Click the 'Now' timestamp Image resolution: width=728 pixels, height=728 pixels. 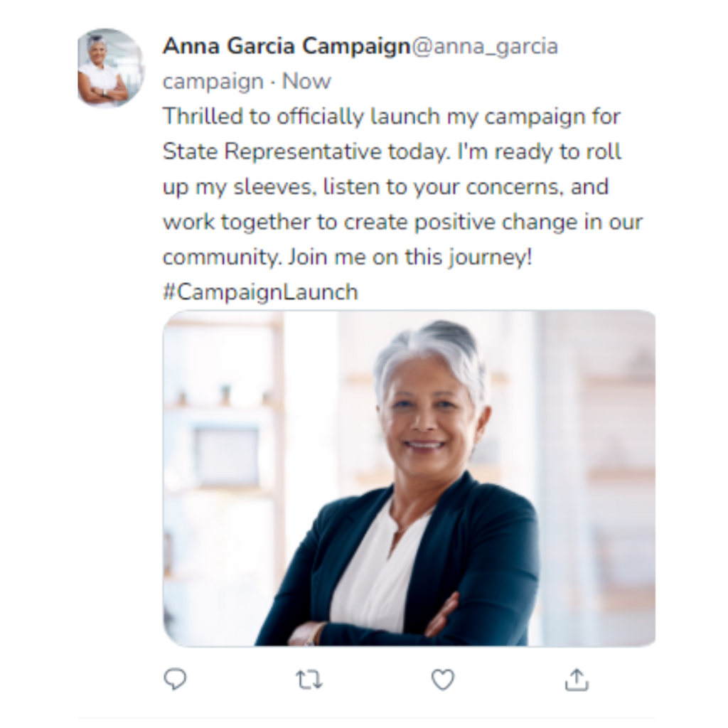coord(306,81)
